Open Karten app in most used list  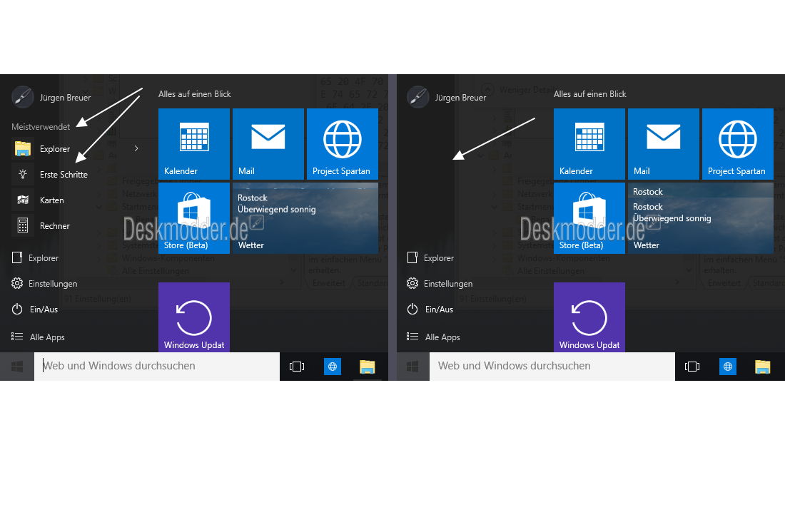click(39, 200)
